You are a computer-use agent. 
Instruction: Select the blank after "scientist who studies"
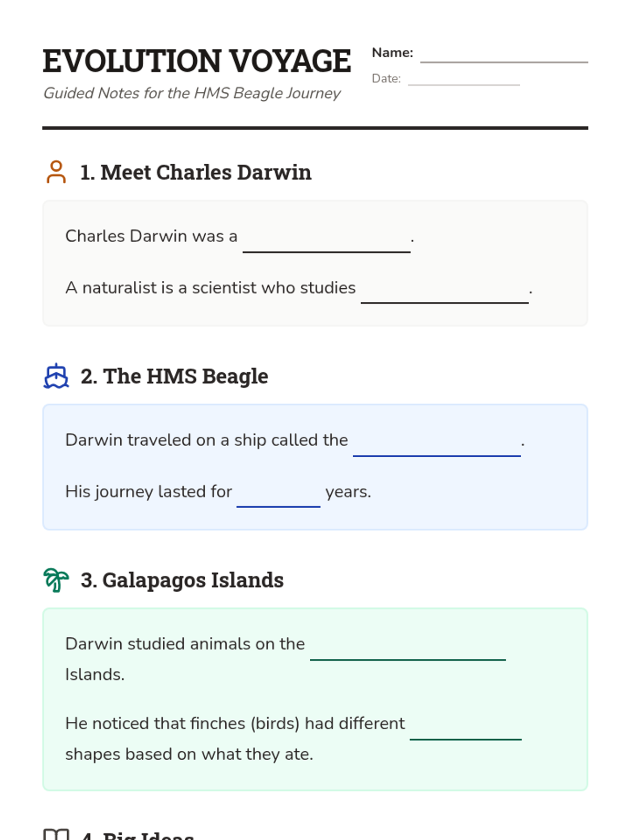coord(444,292)
